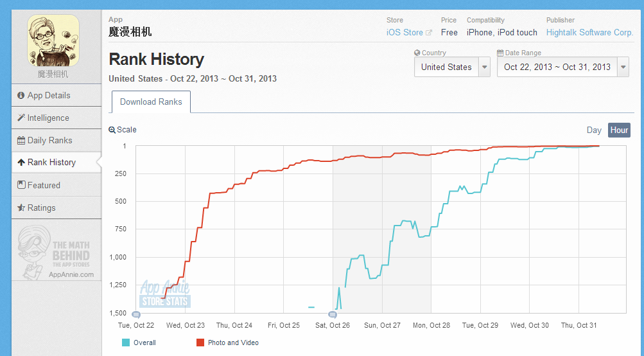Image resolution: width=644 pixels, height=356 pixels.
Task: Switch chart granularity to Hour
Action: coord(619,130)
